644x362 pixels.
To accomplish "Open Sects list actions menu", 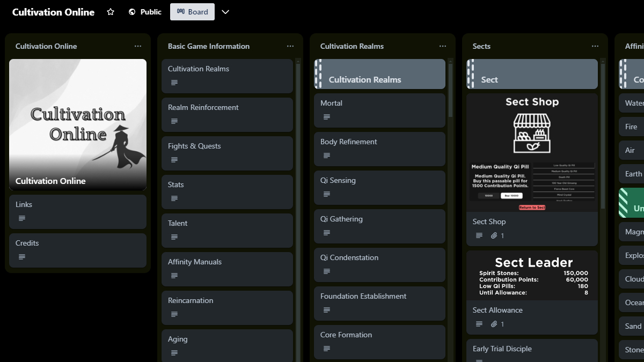I will click(595, 46).
